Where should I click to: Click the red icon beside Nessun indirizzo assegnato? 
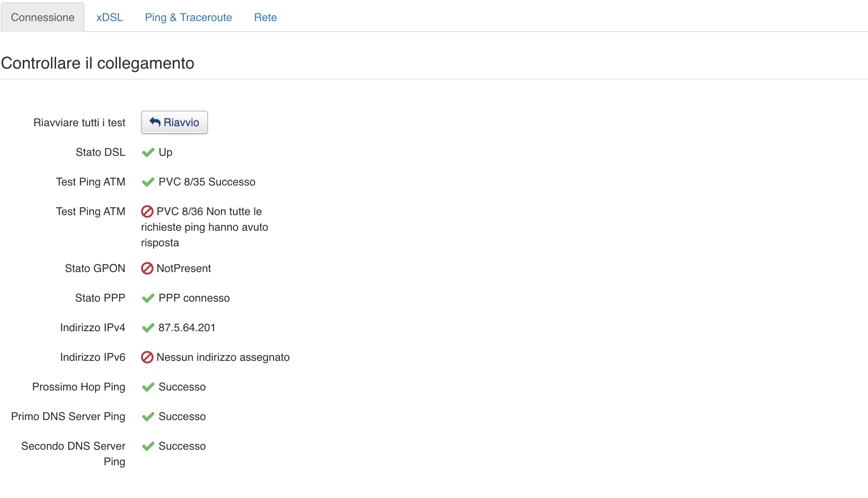click(147, 357)
